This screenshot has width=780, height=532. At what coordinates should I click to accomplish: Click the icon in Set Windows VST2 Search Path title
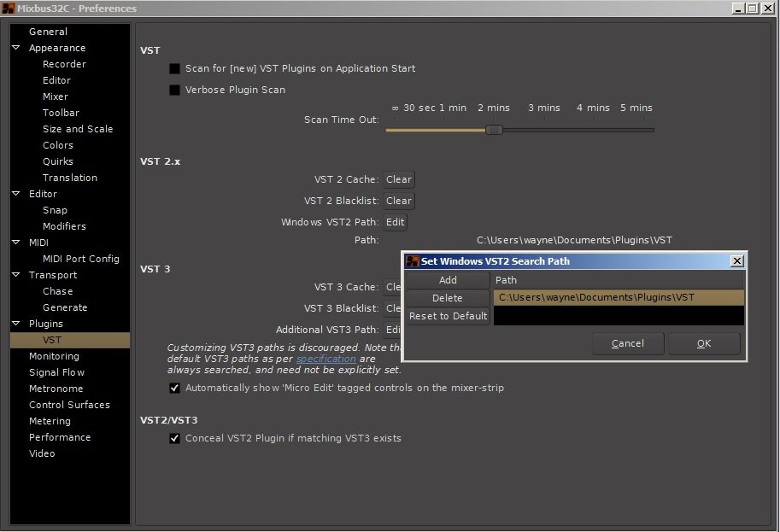coord(413,261)
